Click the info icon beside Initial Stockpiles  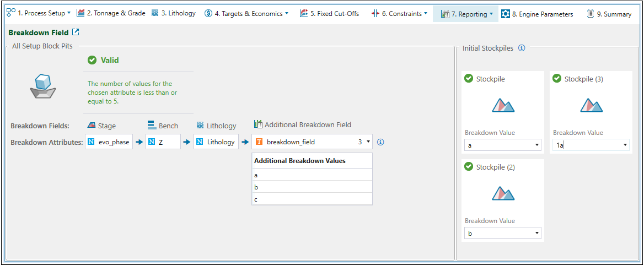522,48
